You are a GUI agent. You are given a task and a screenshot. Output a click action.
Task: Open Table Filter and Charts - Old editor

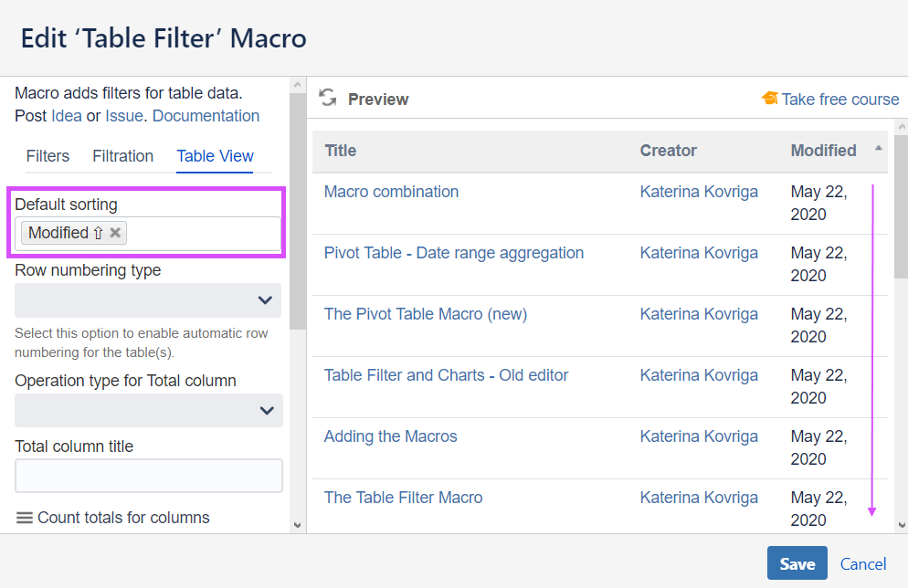446,375
